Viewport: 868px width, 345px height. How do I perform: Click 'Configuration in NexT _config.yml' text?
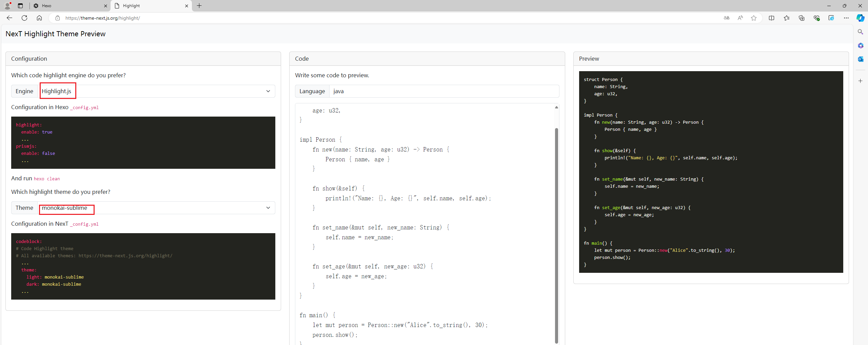[55, 224]
